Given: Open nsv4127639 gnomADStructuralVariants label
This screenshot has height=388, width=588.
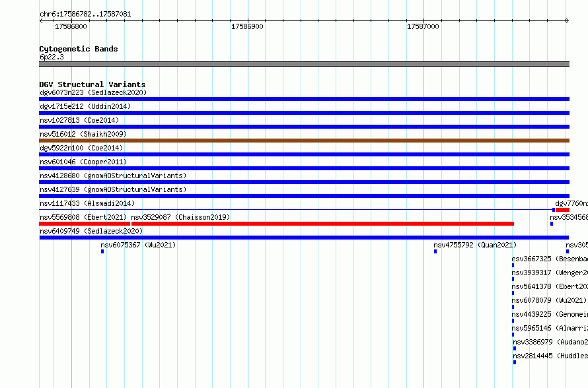Looking at the screenshot, I should point(113,189).
